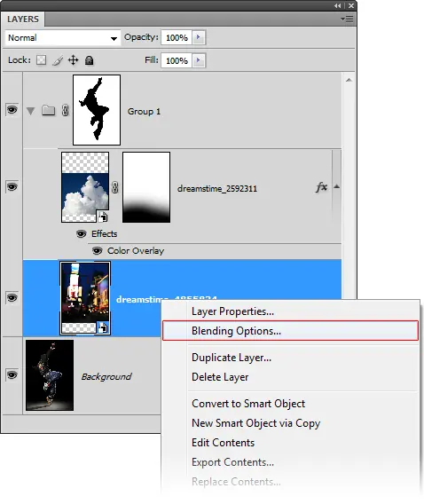Image resolution: width=424 pixels, height=504 pixels.
Task: Click the lock transparent pixels icon
Action: 41,60
